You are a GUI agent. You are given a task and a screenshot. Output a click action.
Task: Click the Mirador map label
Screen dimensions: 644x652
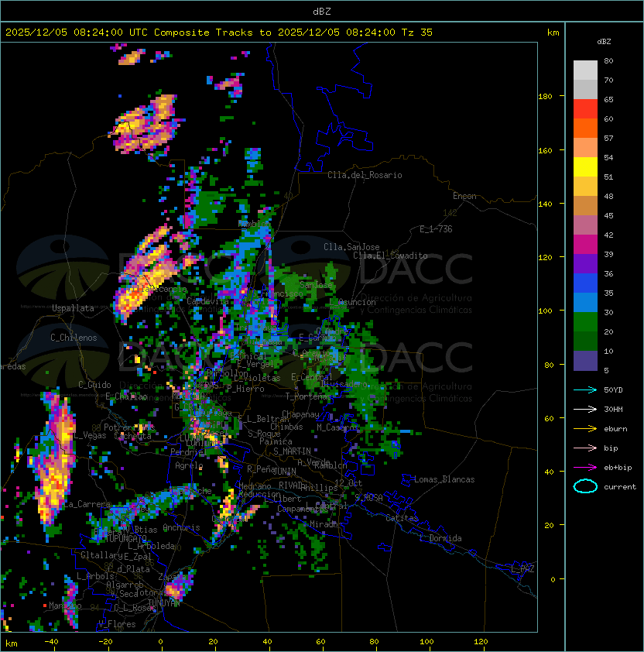[x=326, y=524]
